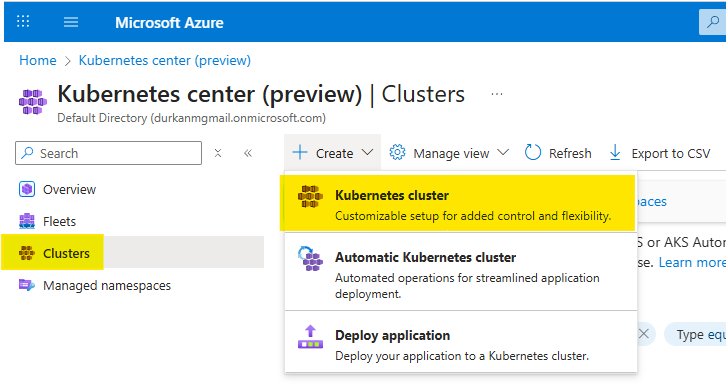
Task: Click the Learn more link
Action: [x=692, y=263]
